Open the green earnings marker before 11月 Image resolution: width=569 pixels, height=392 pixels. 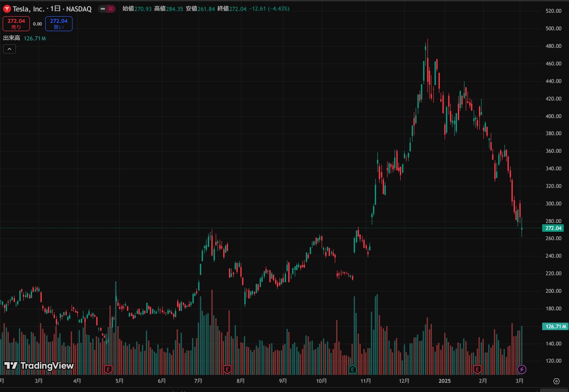coord(352,369)
